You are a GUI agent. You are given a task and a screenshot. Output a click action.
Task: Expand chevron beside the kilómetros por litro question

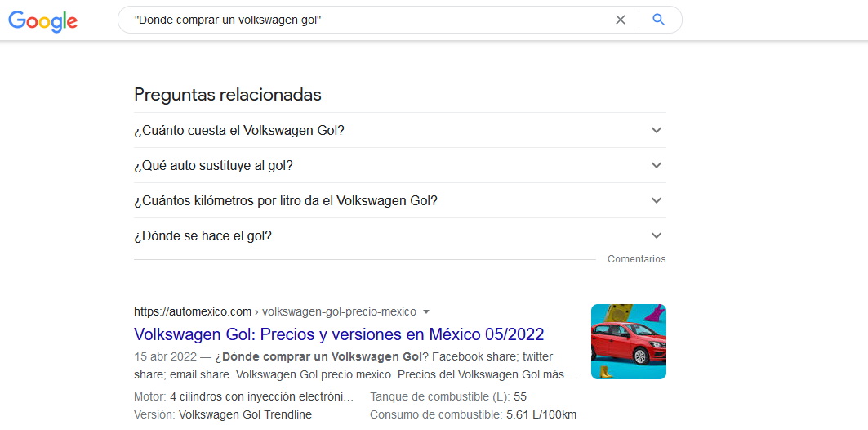pos(657,200)
